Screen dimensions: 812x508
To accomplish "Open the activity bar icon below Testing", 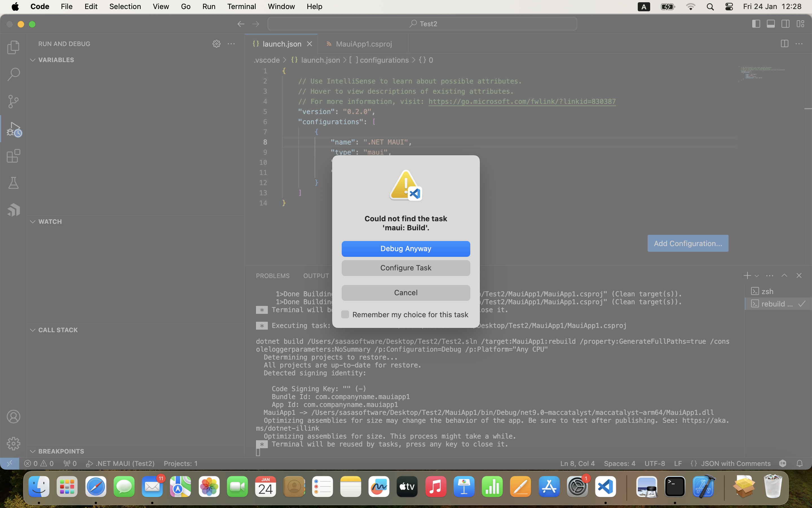I will point(14,210).
